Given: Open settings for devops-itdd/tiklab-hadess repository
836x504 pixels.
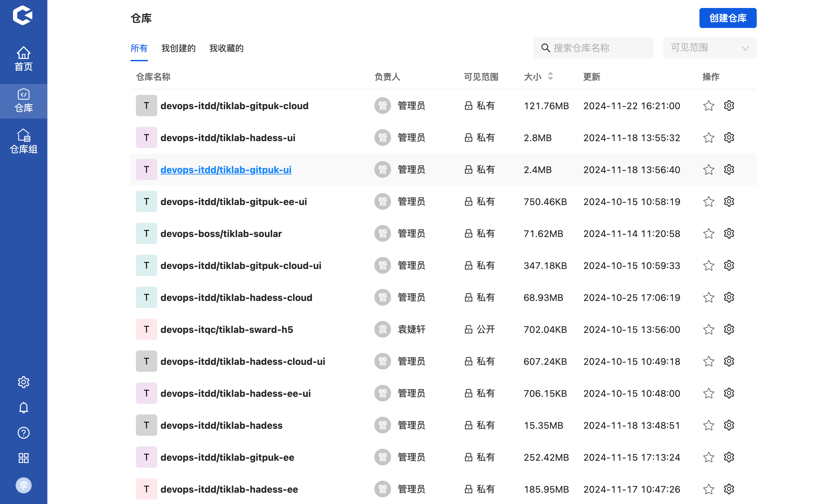Looking at the screenshot, I should [729, 425].
